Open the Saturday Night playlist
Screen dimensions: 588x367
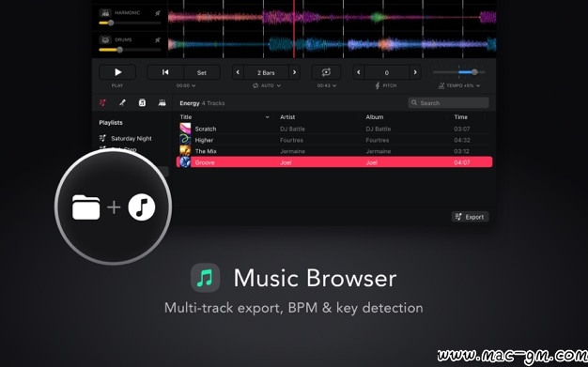tap(132, 138)
